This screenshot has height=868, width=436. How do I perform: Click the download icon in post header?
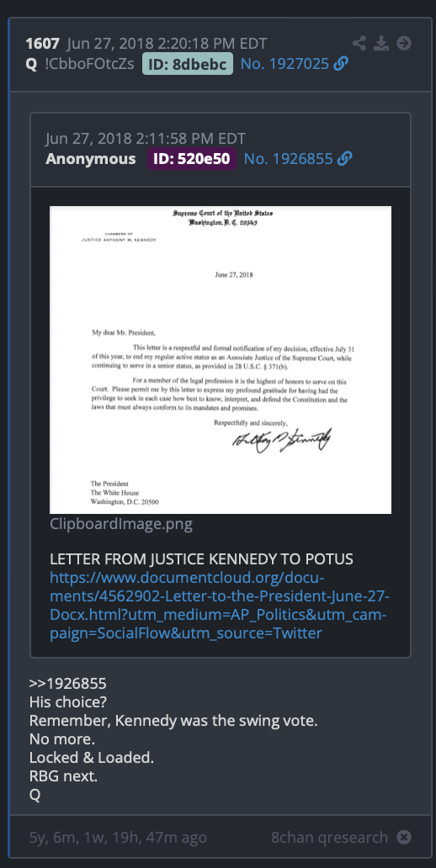[381, 43]
